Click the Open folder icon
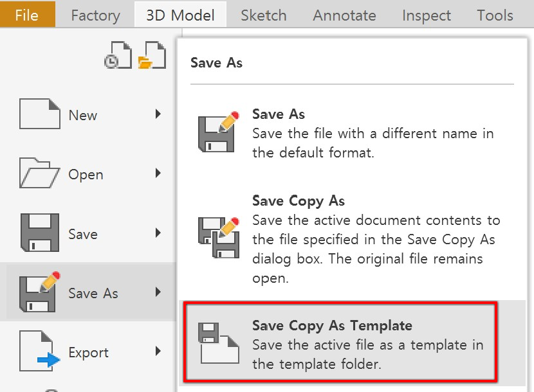Viewport: 534px width, 392px height. tap(39, 174)
